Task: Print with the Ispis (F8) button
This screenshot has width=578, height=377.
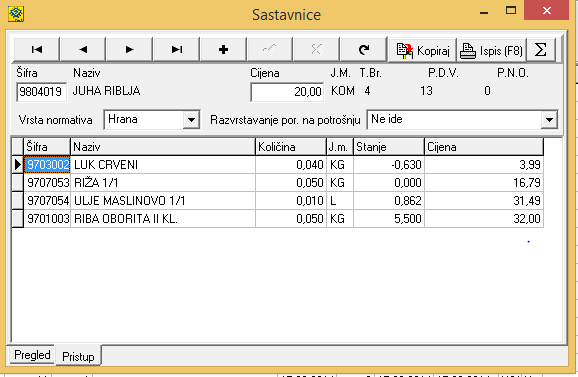Action: [x=491, y=50]
